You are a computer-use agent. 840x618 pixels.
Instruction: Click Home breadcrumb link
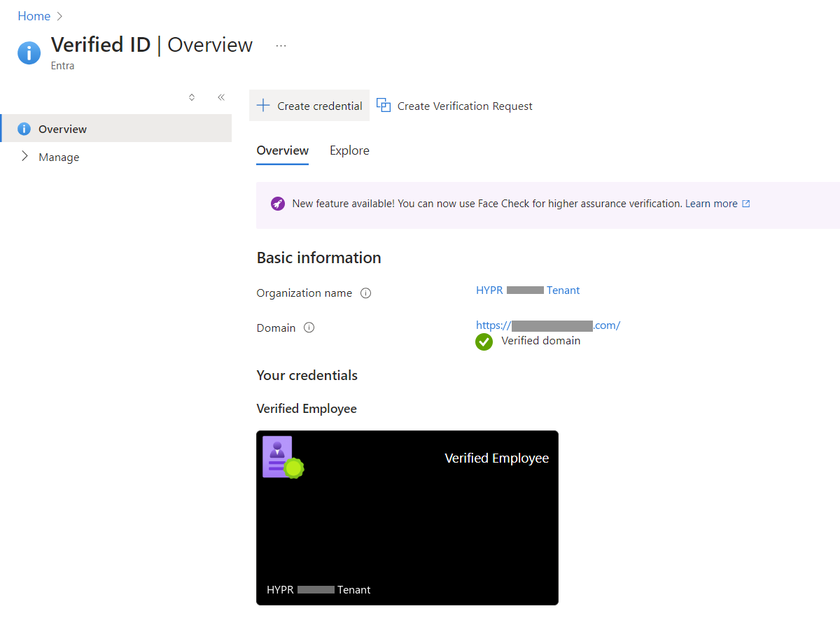(34, 16)
